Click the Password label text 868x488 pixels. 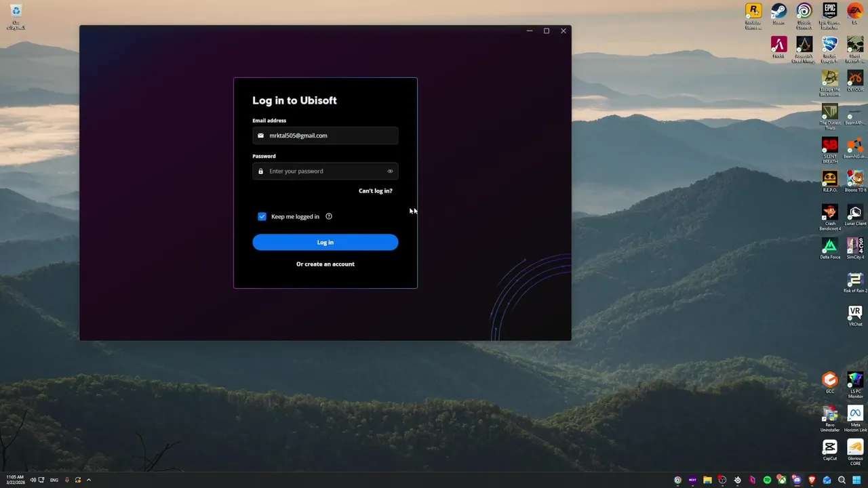click(264, 156)
